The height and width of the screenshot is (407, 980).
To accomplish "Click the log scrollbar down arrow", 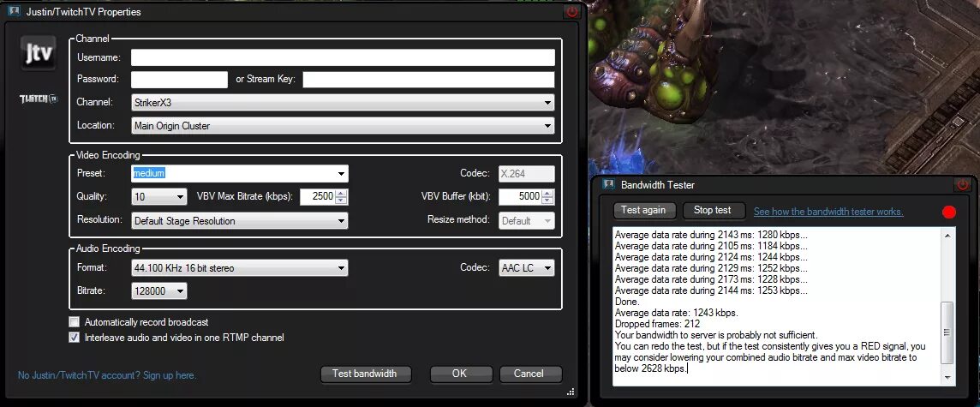I will pyautogui.click(x=947, y=378).
